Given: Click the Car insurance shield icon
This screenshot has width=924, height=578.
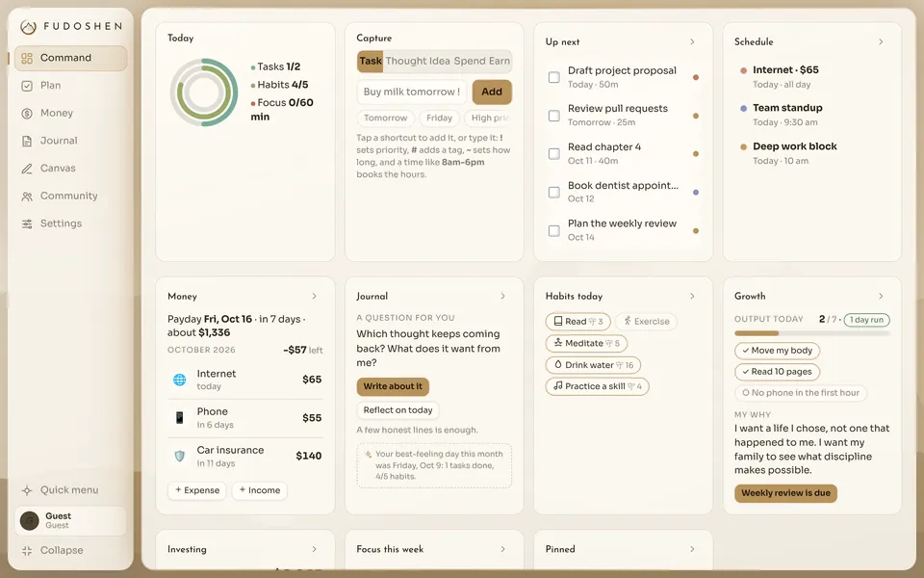Looking at the screenshot, I should click(x=180, y=456).
